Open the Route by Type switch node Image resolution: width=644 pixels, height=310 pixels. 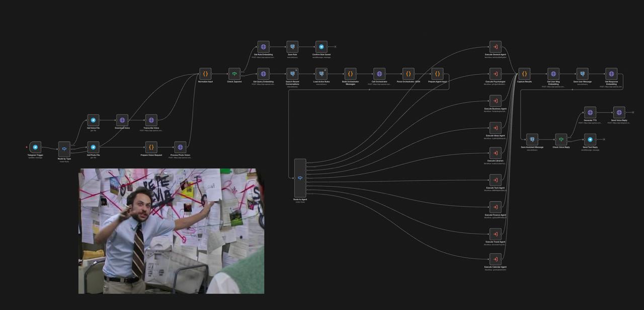(64, 149)
